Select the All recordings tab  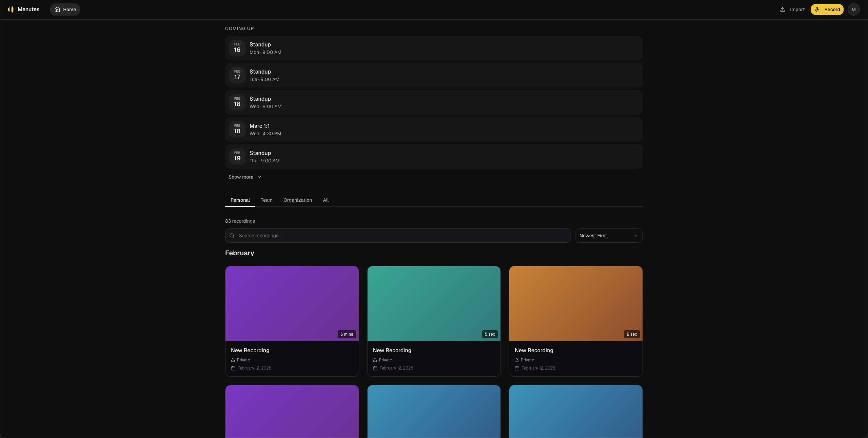click(325, 200)
